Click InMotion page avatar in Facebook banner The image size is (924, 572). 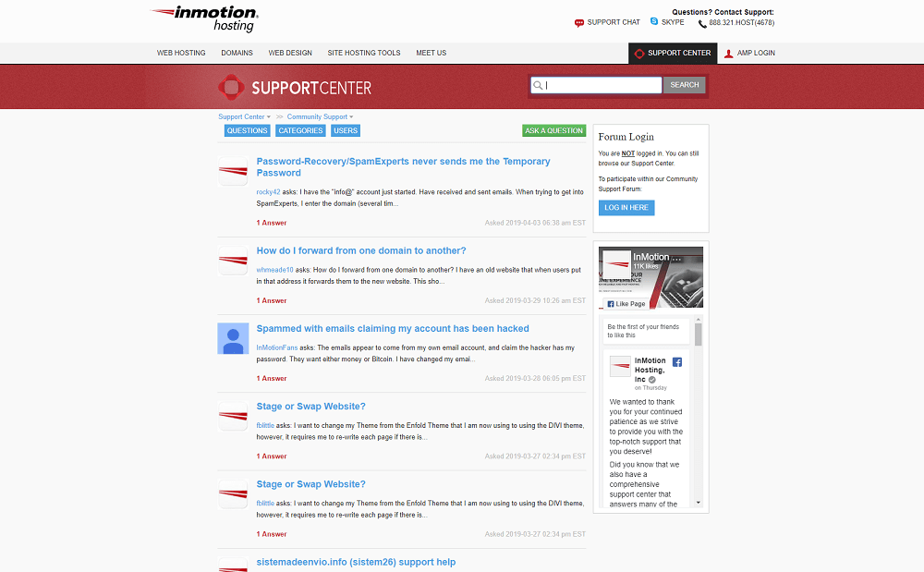tap(617, 264)
